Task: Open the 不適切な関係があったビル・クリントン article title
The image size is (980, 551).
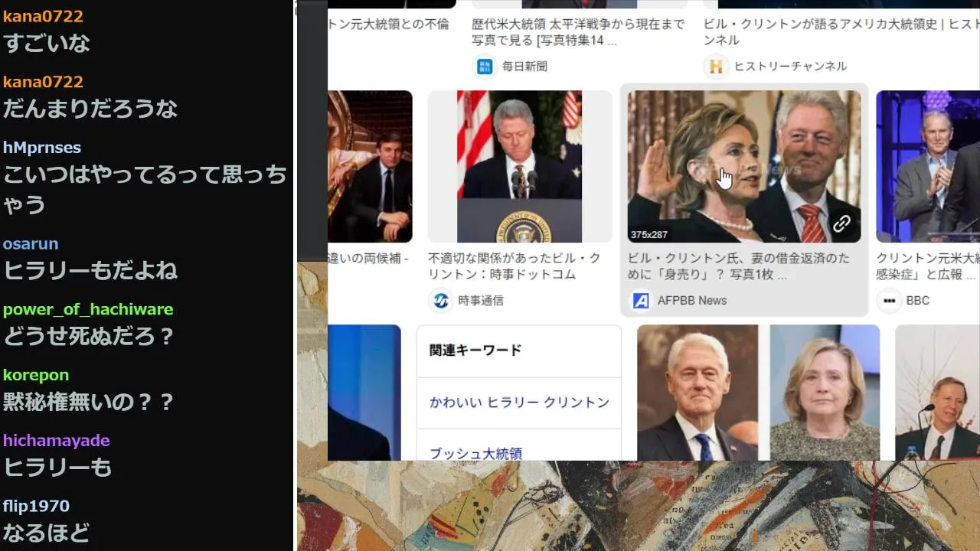Action: tap(514, 266)
